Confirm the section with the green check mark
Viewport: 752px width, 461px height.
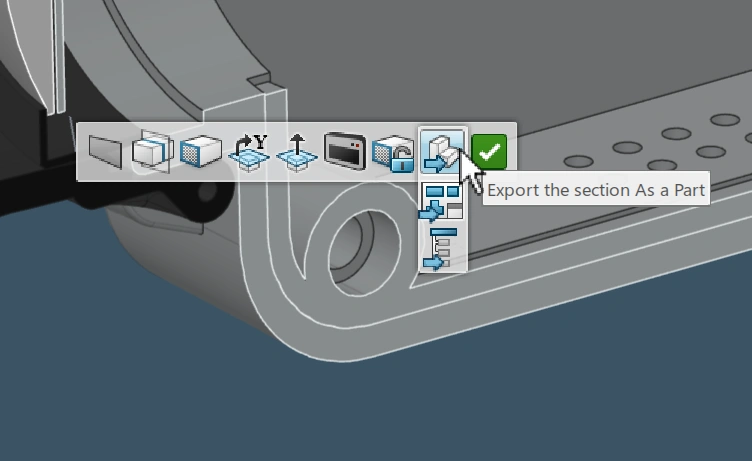point(489,152)
